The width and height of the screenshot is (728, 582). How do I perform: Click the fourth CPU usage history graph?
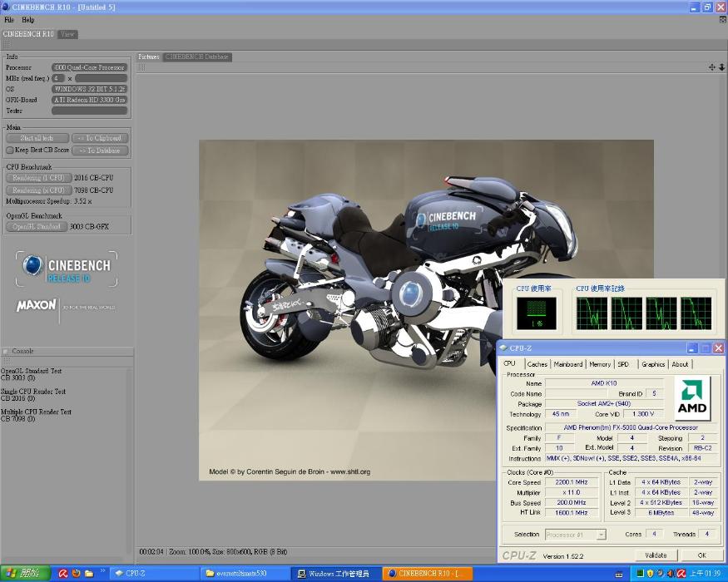click(x=696, y=313)
